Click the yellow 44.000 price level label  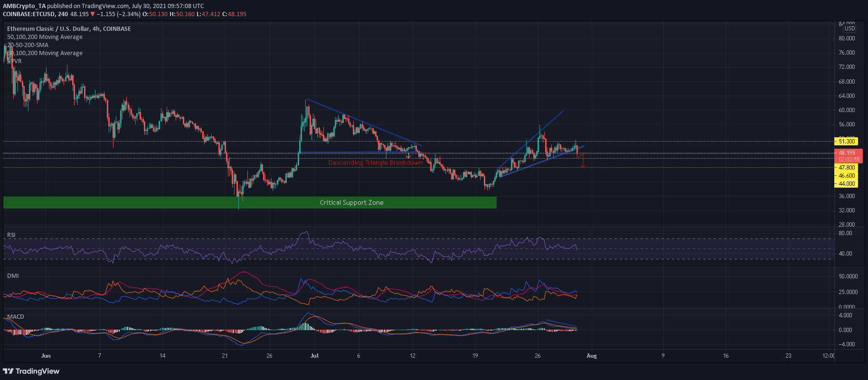pos(846,184)
